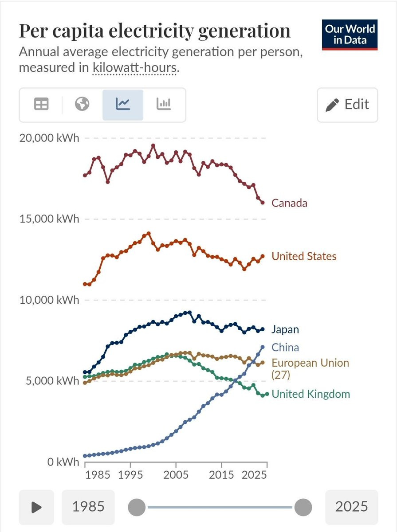Click the 1985 start year box
This screenshot has height=532, width=397.
[88, 507]
